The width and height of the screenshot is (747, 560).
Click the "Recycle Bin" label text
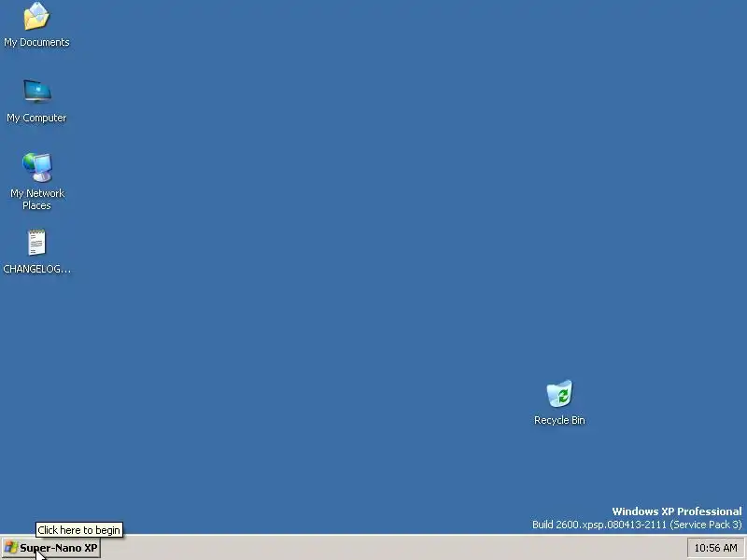coord(559,420)
